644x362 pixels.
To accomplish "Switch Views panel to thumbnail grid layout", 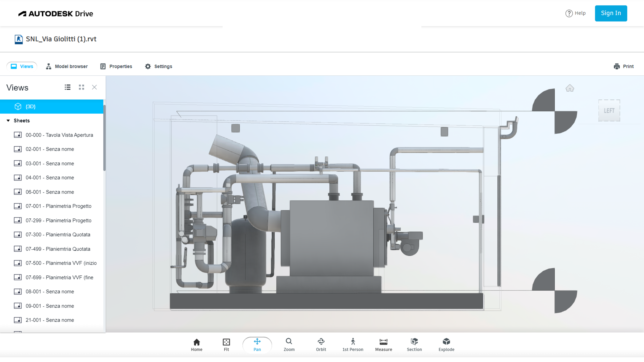I will tap(82, 87).
